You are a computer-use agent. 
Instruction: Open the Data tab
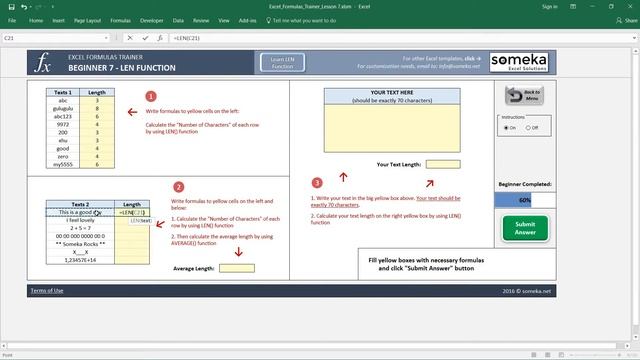[178, 20]
